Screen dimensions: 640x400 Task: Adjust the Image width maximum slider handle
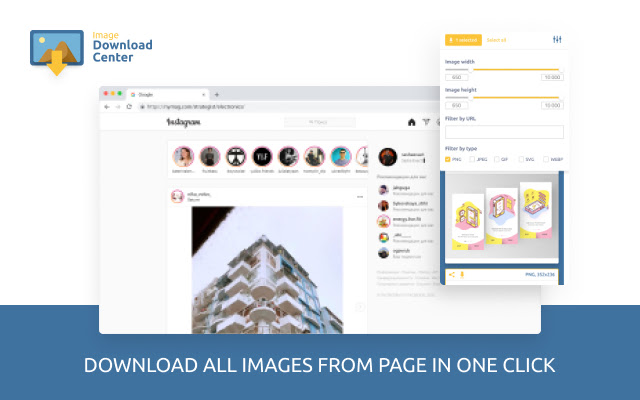coord(561,70)
